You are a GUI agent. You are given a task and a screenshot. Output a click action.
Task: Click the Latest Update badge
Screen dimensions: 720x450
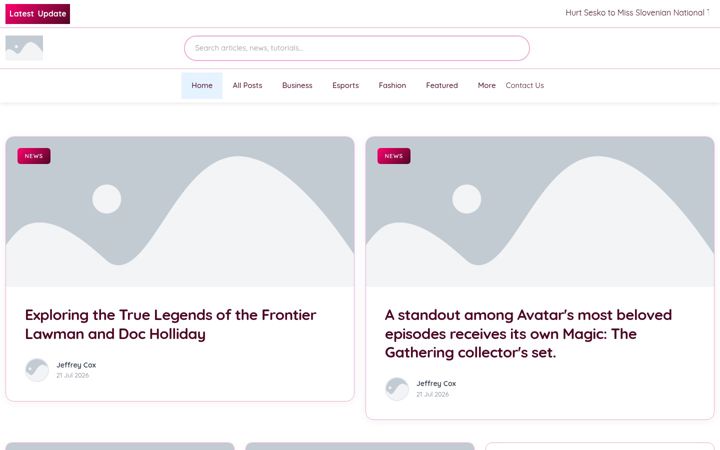coord(38,14)
